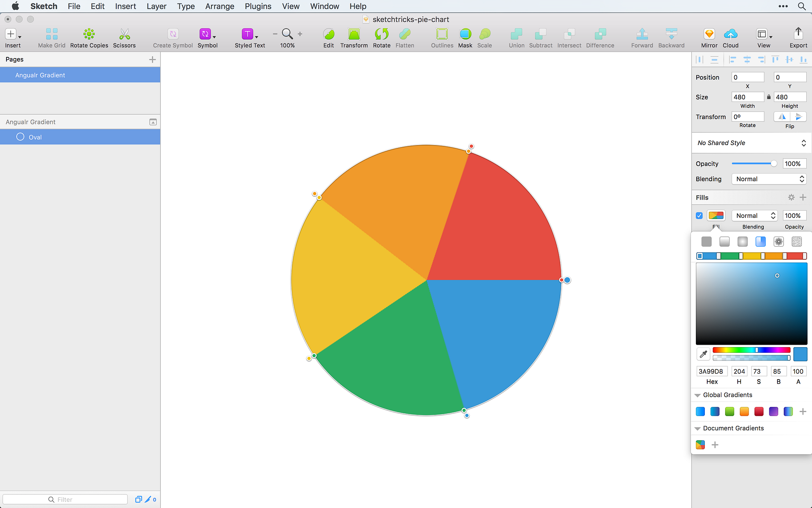
Task: Collapse the Global Gradients section
Action: pos(698,395)
